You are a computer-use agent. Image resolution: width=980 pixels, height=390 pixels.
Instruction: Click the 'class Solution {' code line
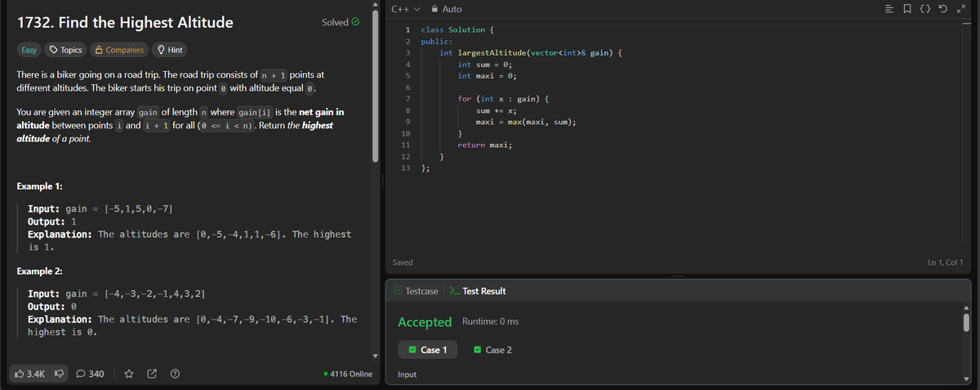pyautogui.click(x=457, y=29)
